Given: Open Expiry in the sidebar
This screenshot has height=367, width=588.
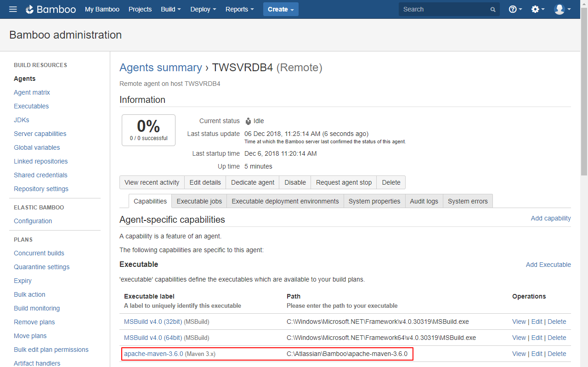Looking at the screenshot, I should point(23,281).
